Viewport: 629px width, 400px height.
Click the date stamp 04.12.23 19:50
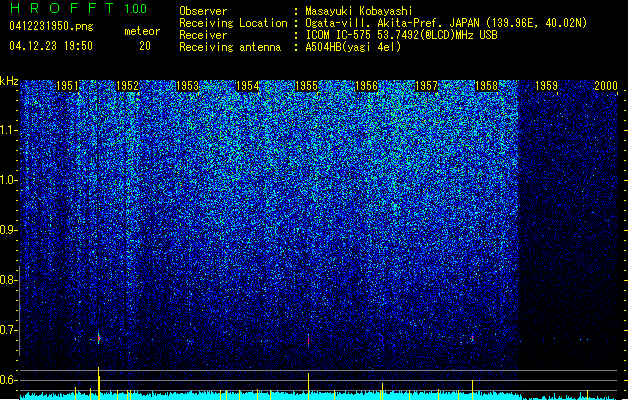point(51,46)
